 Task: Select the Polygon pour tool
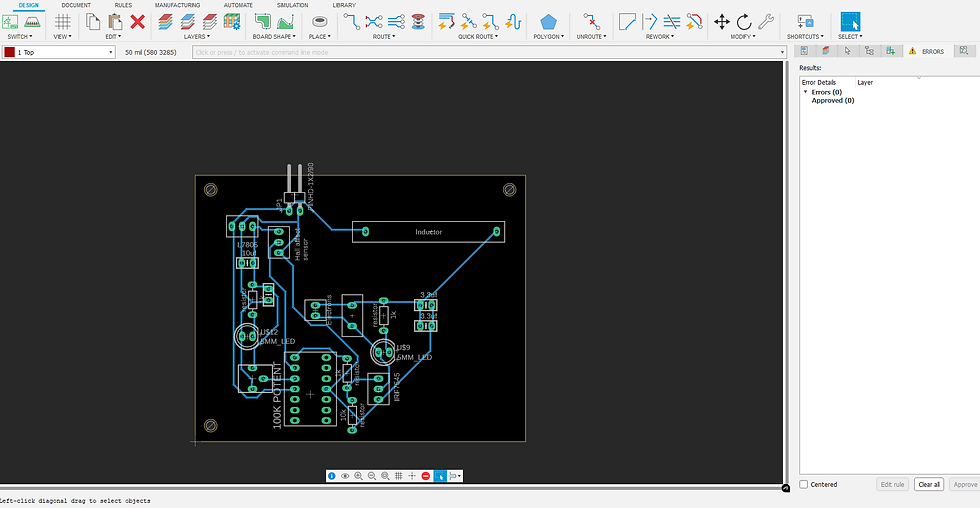(548, 21)
